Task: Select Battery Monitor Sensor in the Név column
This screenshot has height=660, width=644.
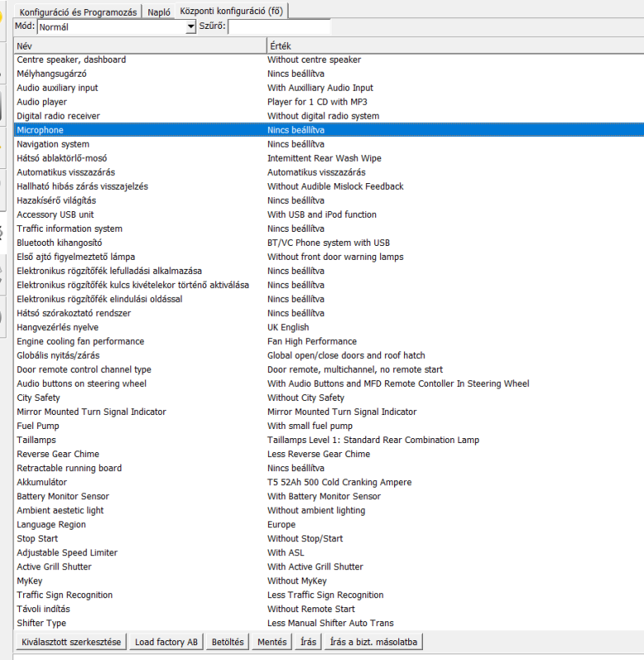Action: [63, 497]
